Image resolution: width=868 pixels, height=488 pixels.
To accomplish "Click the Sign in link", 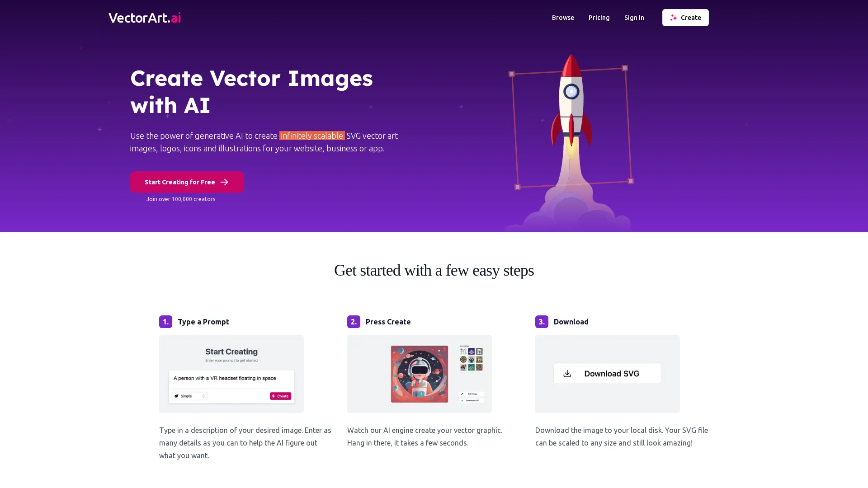I will (x=634, y=18).
